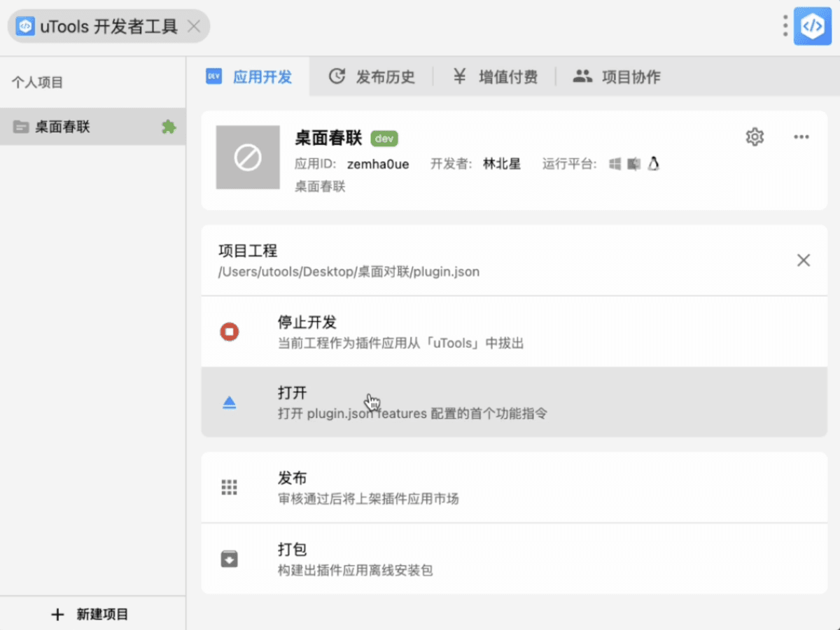840x630 pixels.
Task: Close the 项目工程 path with X
Action: 804,260
